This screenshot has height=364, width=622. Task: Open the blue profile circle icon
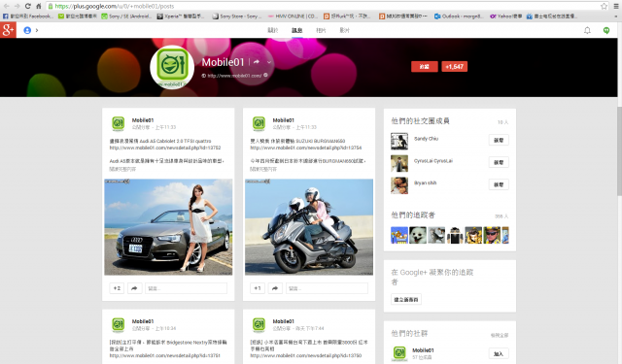[27, 30]
